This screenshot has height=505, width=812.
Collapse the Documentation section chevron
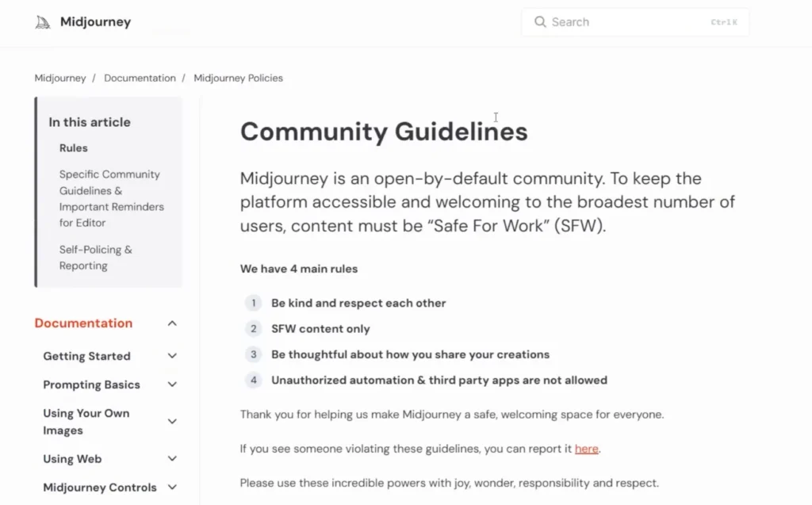(x=172, y=323)
